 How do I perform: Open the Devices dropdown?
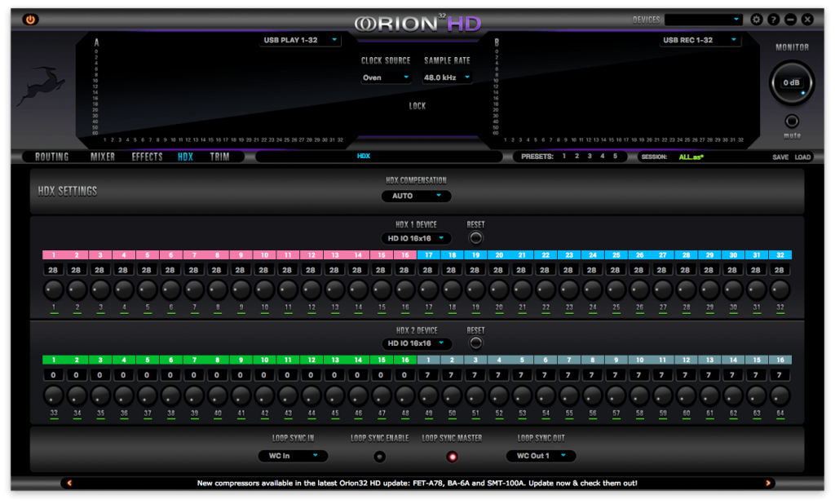coord(704,20)
